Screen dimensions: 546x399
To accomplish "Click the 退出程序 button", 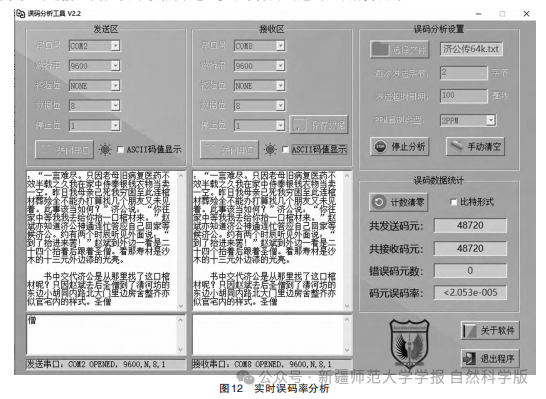I will [490, 358].
